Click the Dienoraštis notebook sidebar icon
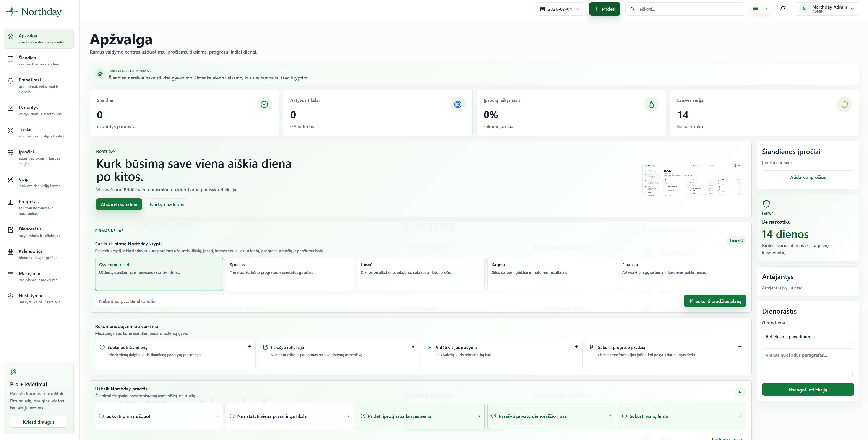 pos(10,230)
